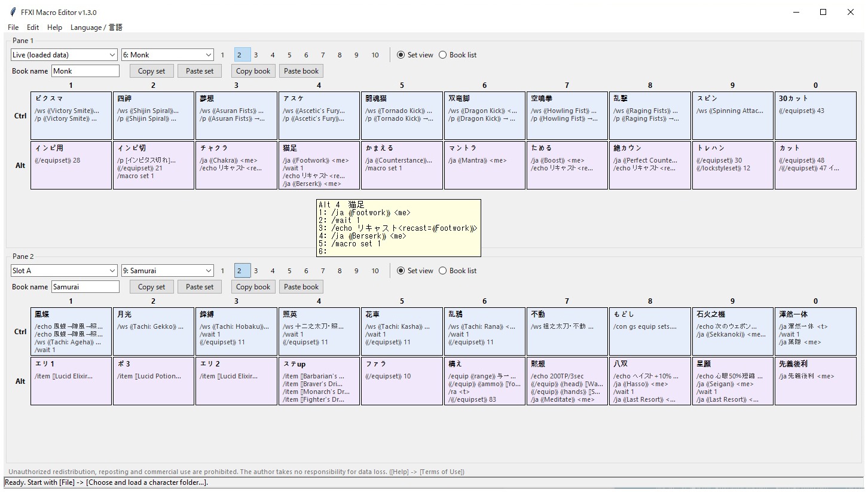Select the Chakra Alt 3 macro cell
The image size is (868, 492).
click(237, 166)
